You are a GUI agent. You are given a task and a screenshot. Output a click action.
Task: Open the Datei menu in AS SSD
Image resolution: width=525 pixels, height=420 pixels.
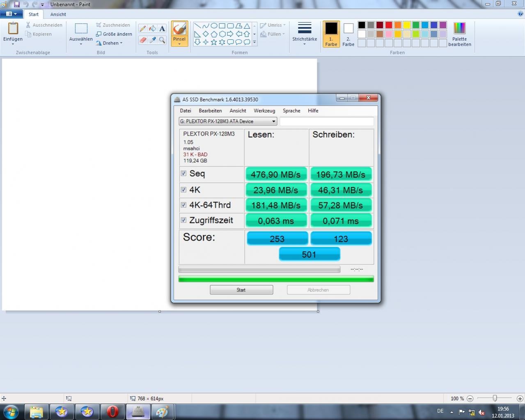coord(186,111)
